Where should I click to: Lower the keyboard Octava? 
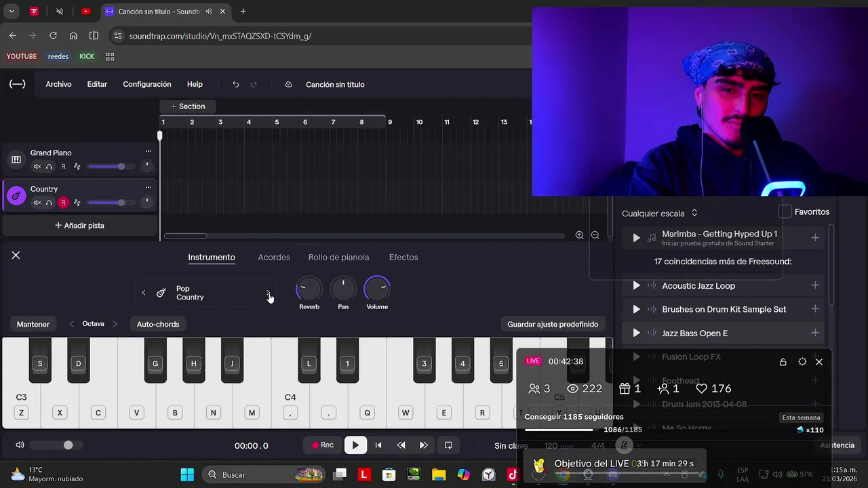(x=72, y=324)
